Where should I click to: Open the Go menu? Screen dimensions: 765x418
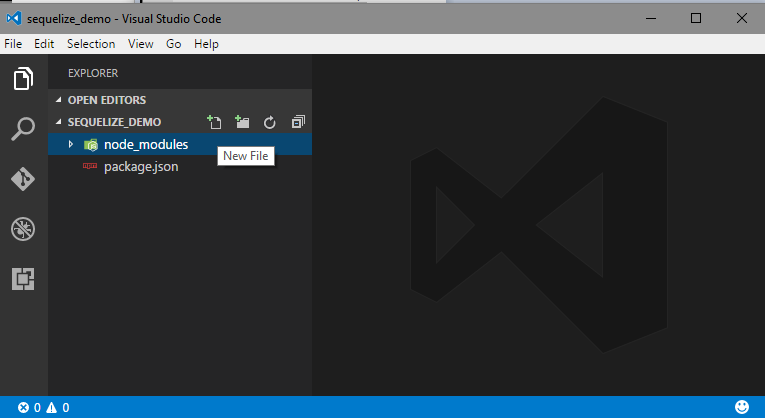174,44
